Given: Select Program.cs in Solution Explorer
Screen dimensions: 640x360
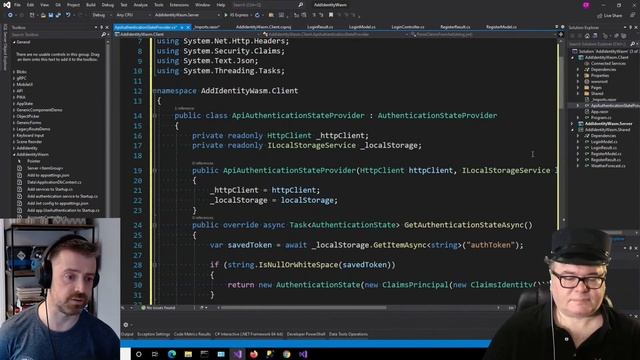Looking at the screenshot, I should tap(601, 118).
